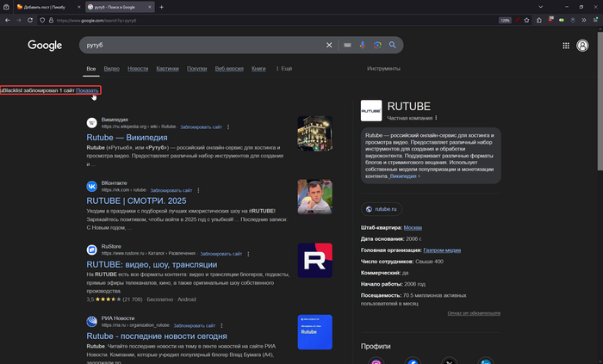The width and height of the screenshot is (603, 364).
Task: Open 'Rutube - последние новости сегодня' result
Action: click(x=157, y=336)
